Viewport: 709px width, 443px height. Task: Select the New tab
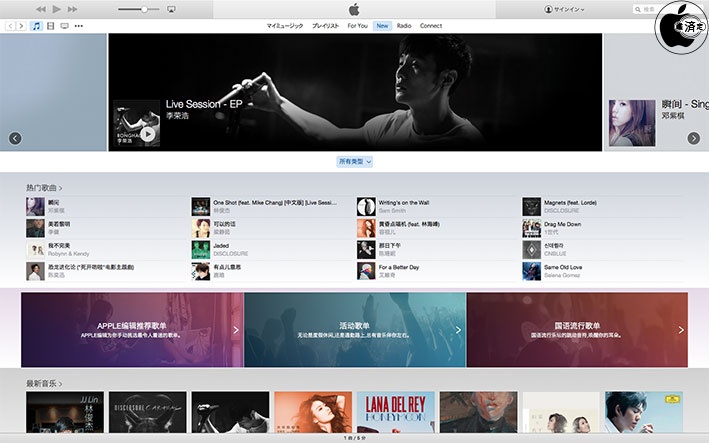(382, 26)
